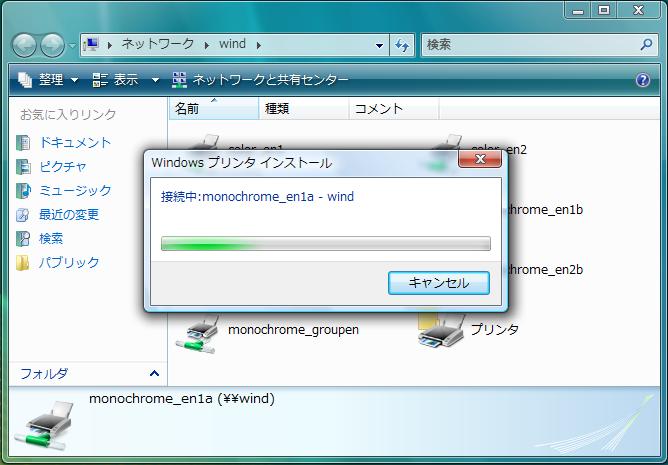The width and height of the screenshot is (668, 465).
Task: Click the green installation progress bar
Action: (x=326, y=243)
